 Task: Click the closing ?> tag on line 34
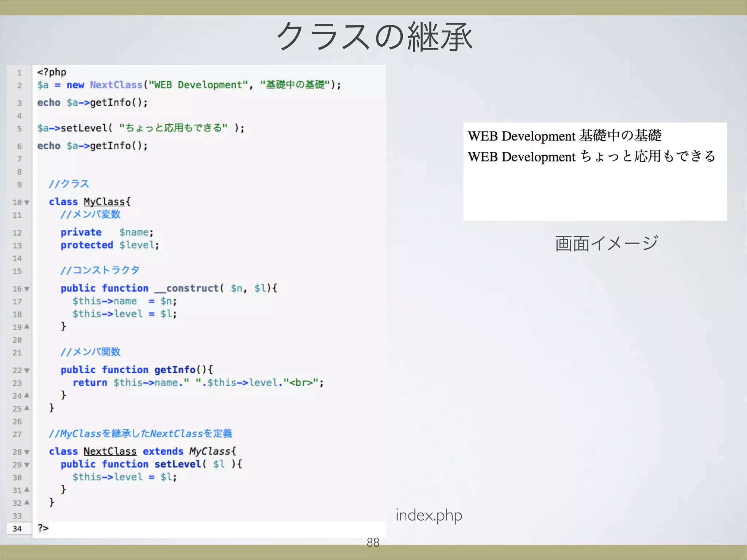43,528
